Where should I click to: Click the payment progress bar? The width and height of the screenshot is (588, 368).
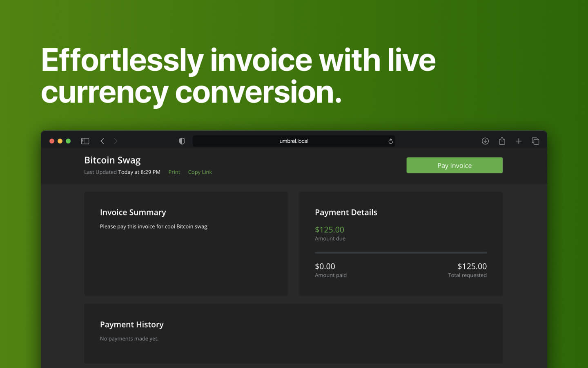(x=401, y=252)
